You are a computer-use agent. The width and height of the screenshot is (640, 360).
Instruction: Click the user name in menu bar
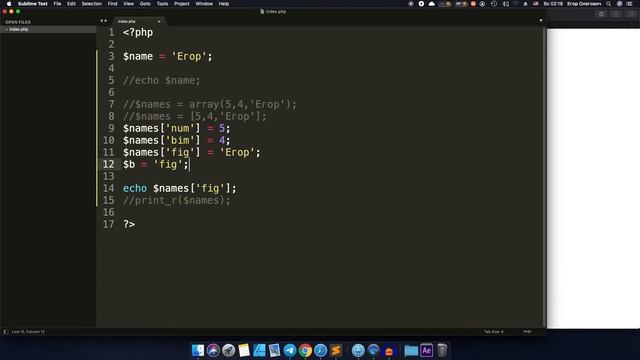[x=584, y=4]
